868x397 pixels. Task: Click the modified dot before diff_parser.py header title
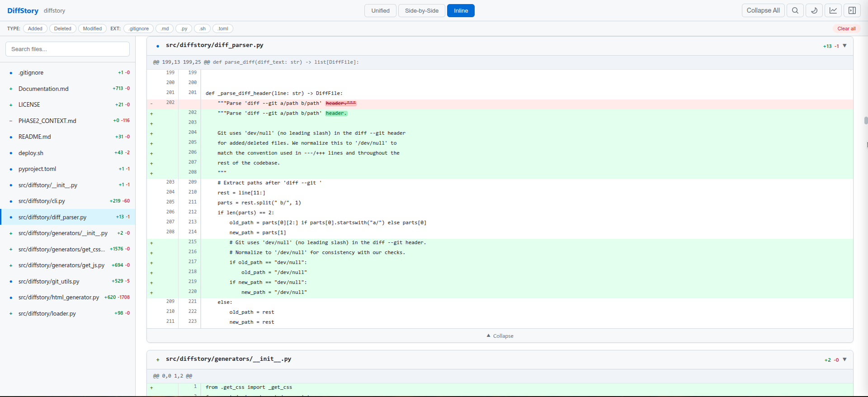point(158,46)
